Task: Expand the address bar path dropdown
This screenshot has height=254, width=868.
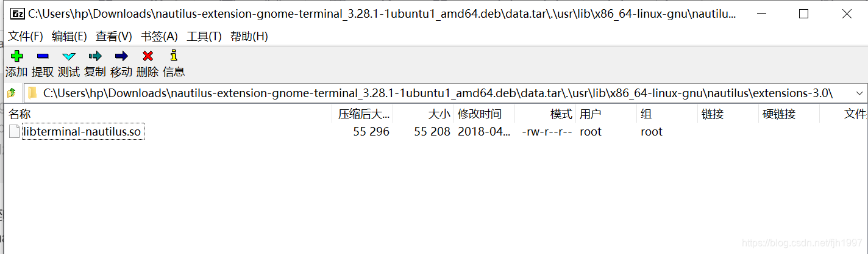Action: [x=859, y=93]
